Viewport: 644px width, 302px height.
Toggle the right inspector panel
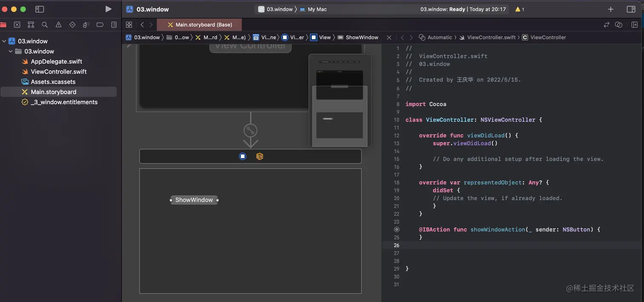tap(631, 9)
